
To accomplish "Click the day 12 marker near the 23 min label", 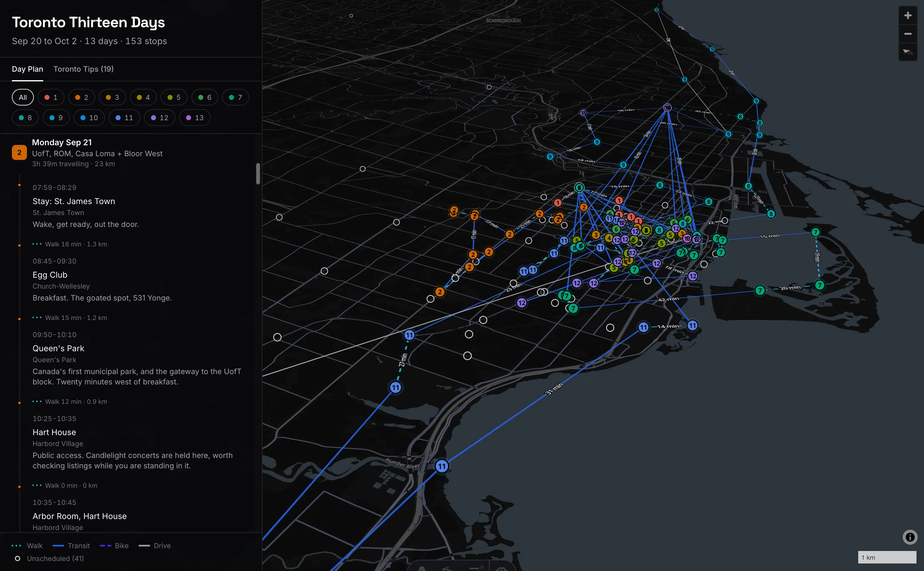I will click(521, 302).
